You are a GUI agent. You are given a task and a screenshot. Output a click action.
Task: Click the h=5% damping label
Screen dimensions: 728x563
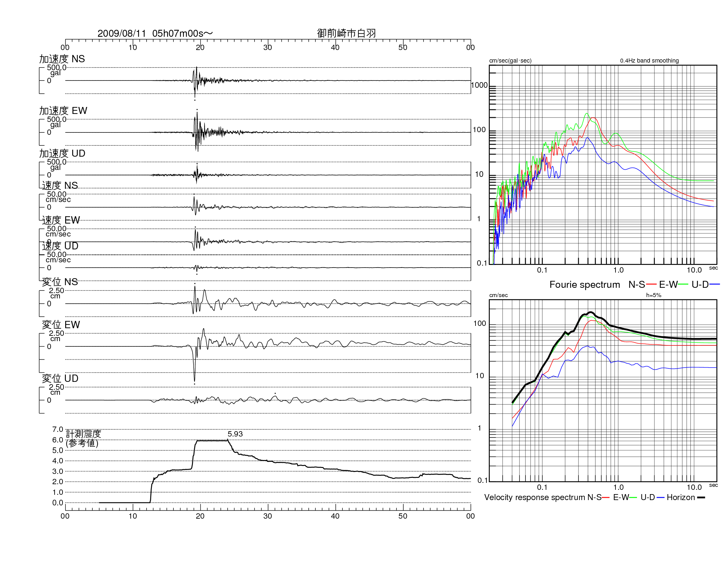pos(653,295)
